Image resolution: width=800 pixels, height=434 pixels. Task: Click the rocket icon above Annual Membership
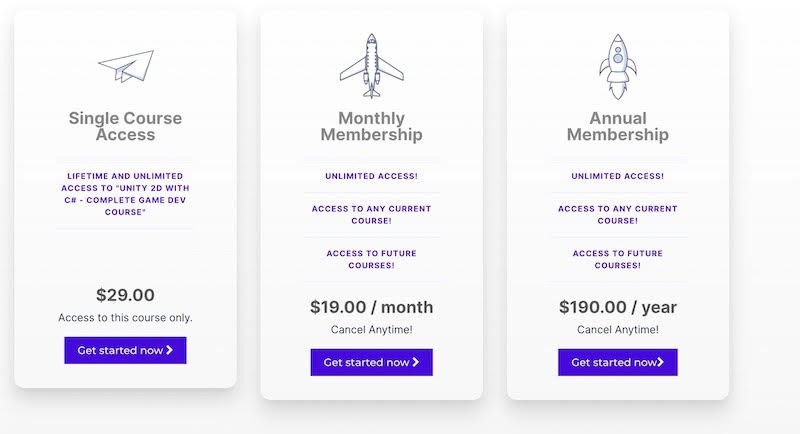point(617,66)
